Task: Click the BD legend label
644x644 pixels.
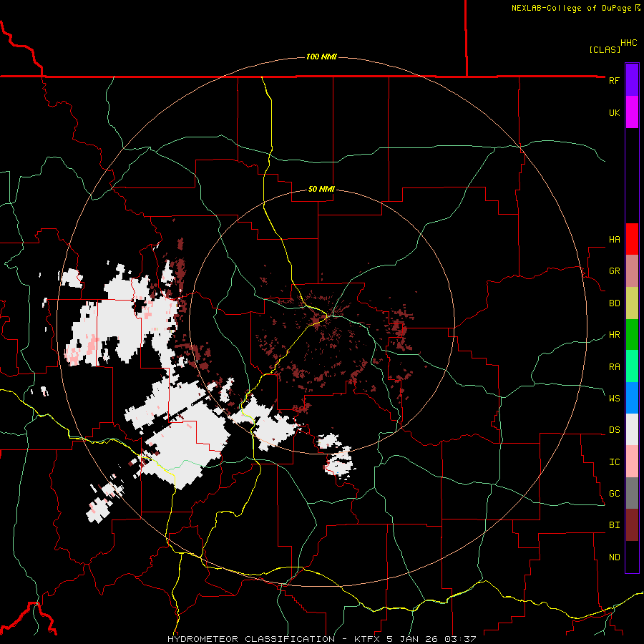Action: (x=614, y=303)
